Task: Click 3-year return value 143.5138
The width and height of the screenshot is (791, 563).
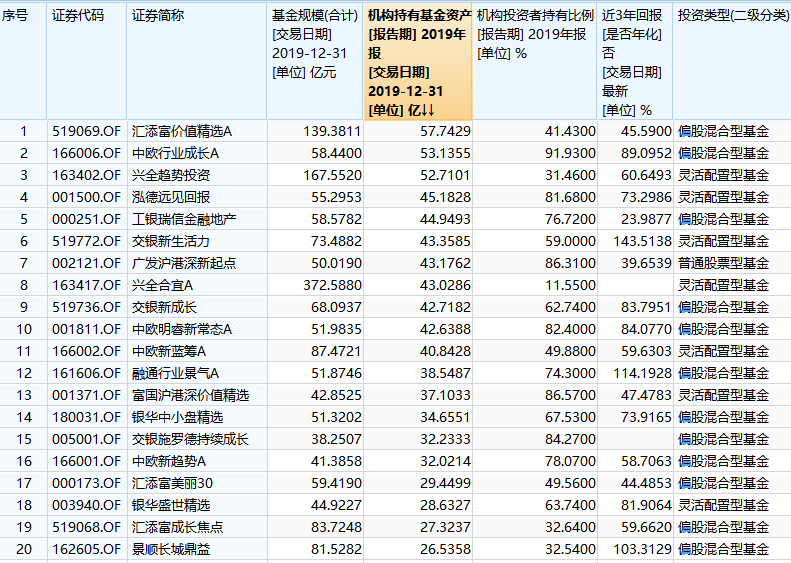Action: point(642,241)
